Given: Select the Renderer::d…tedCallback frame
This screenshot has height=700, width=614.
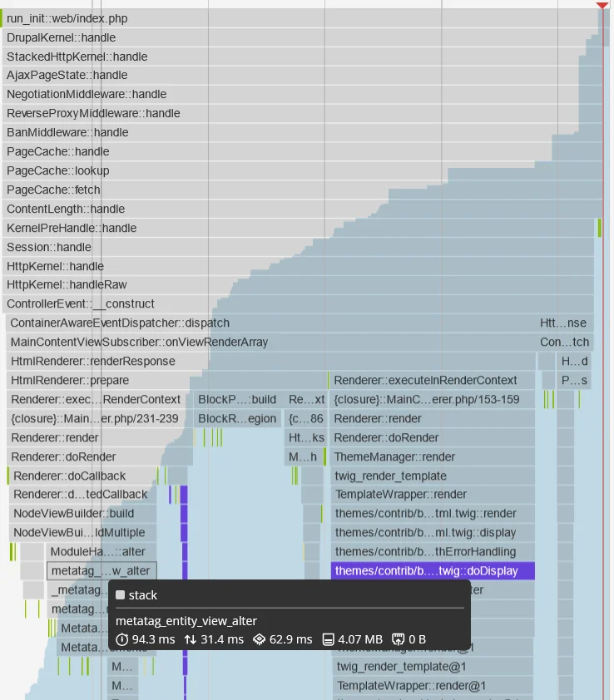Looking at the screenshot, I should point(82,494).
